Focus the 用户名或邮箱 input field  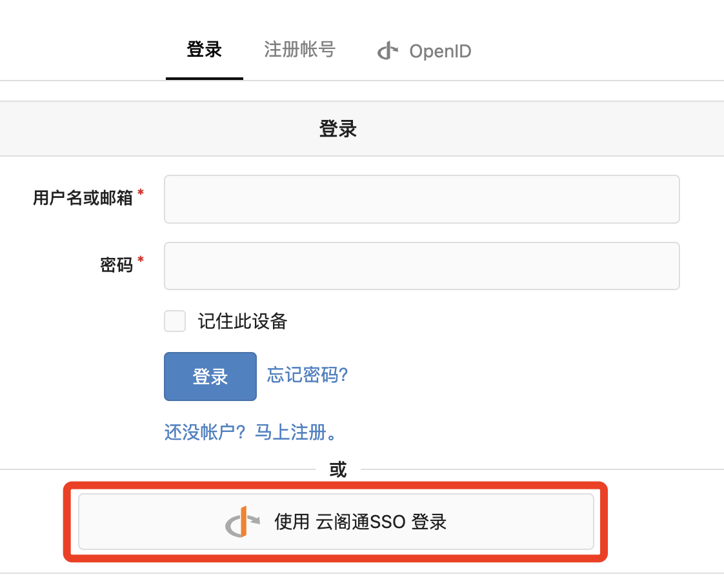(421, 199)
